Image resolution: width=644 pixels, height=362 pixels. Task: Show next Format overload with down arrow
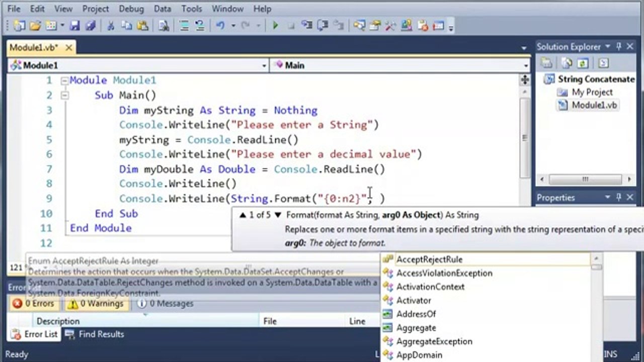click(277, 215)
